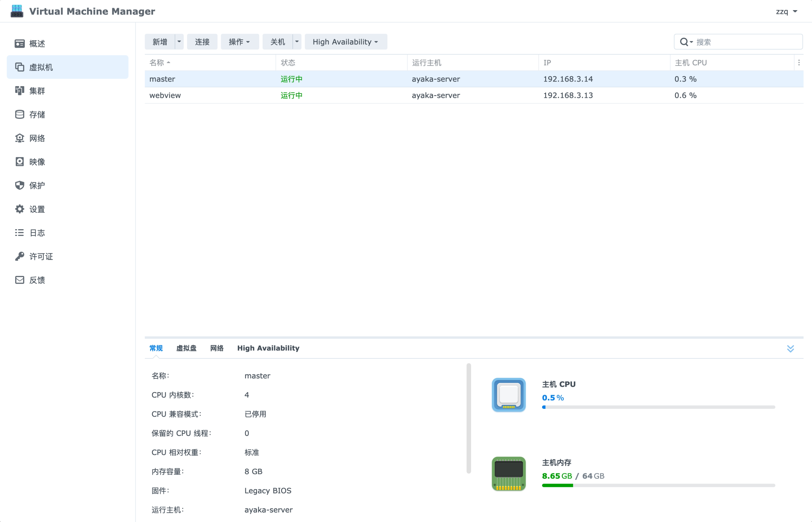
Task: Switch to the 网络 tab in details
Action: coord(217,348)
